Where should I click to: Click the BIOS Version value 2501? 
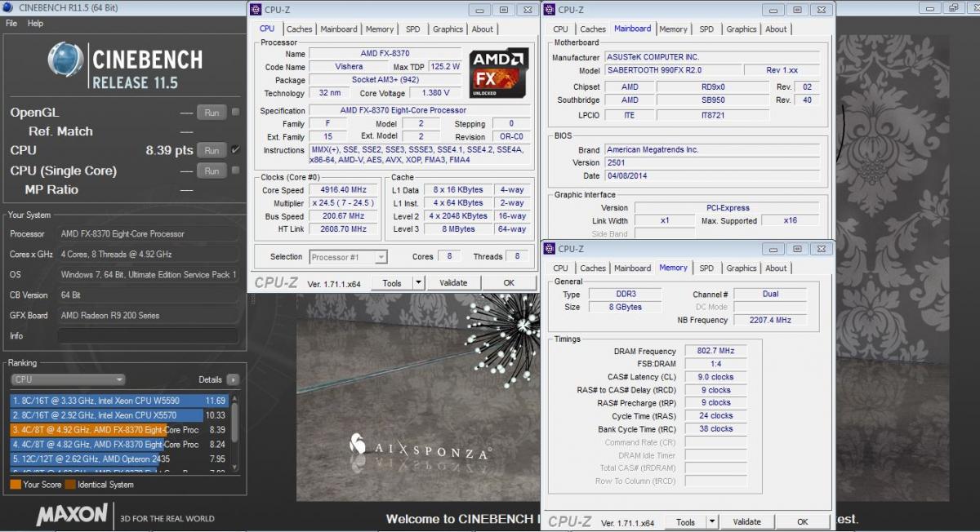[711, 162]
